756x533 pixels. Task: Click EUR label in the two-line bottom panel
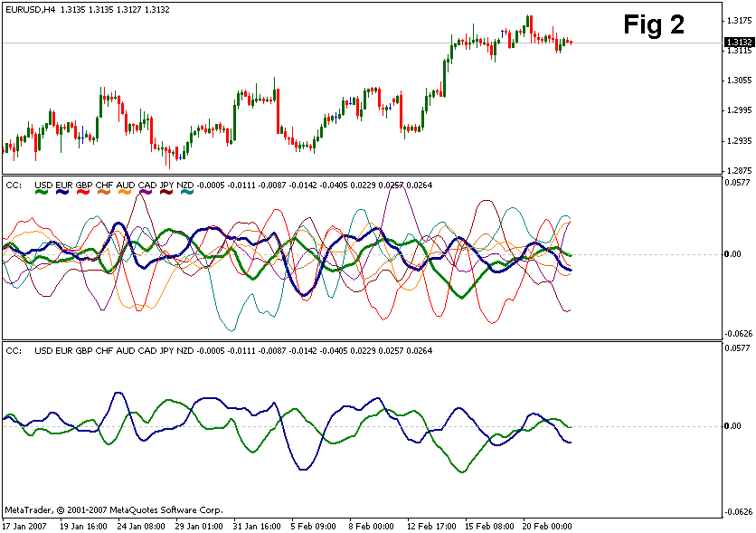click(64, 351)
